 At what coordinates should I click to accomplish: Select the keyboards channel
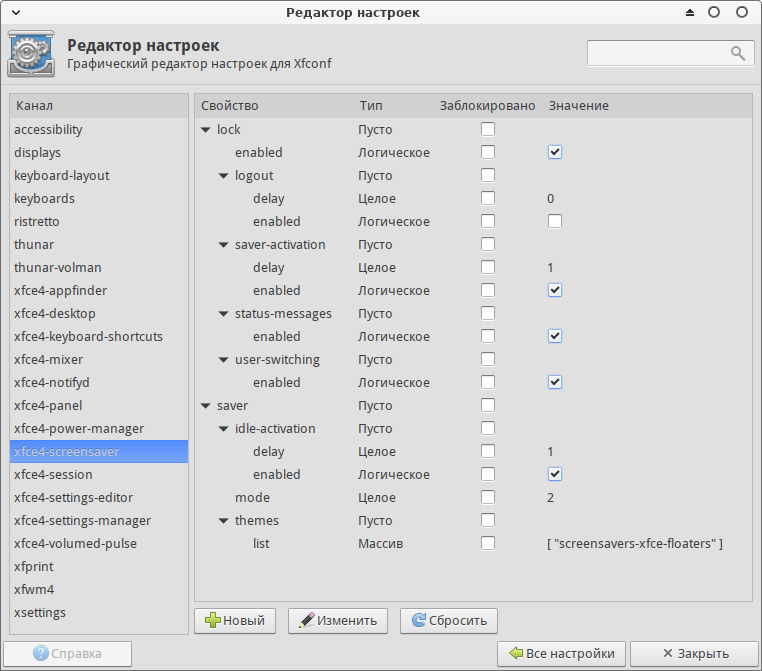tap(99, 199)
